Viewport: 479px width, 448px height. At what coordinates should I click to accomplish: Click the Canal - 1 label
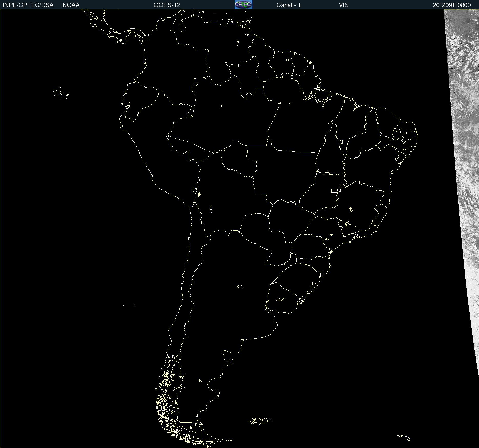point(288,5)
